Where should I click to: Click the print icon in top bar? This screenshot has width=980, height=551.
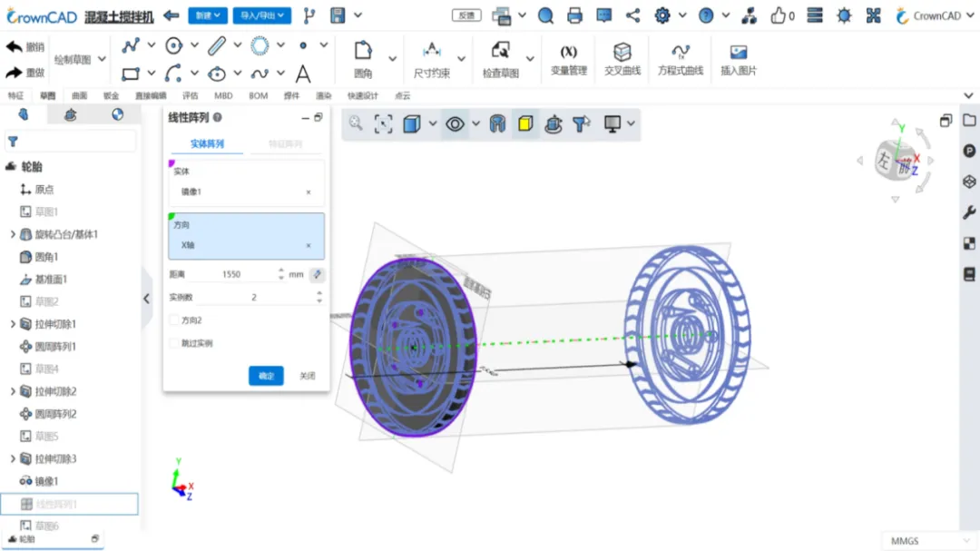tap(574, 15)
